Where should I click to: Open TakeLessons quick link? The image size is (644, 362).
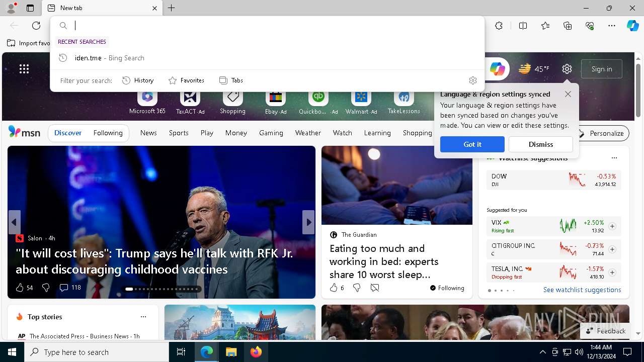404,102
